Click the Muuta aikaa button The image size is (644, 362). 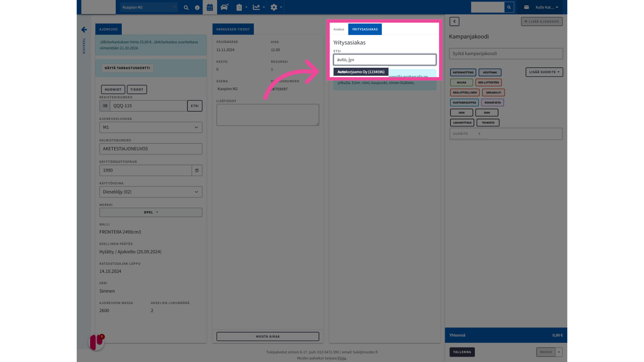[x=268, y=337]
